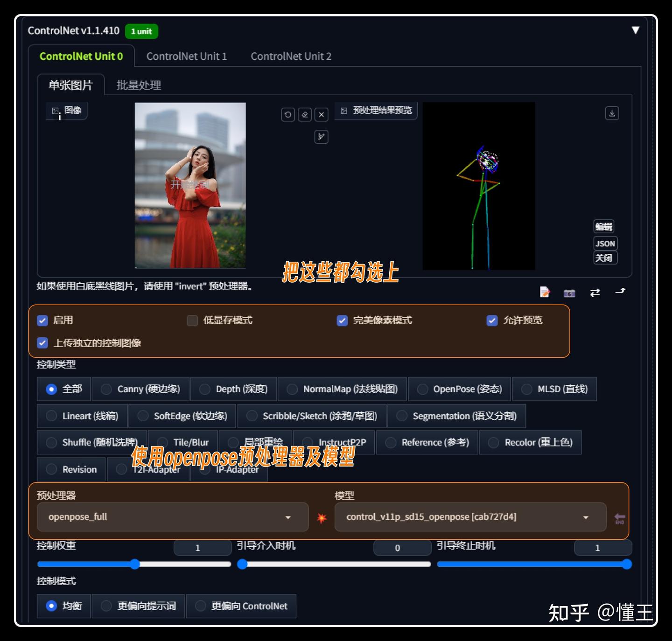672x641 pixels.
Task: Click the 编辑 button on the pose preview
Action: [x=604, y=226]
